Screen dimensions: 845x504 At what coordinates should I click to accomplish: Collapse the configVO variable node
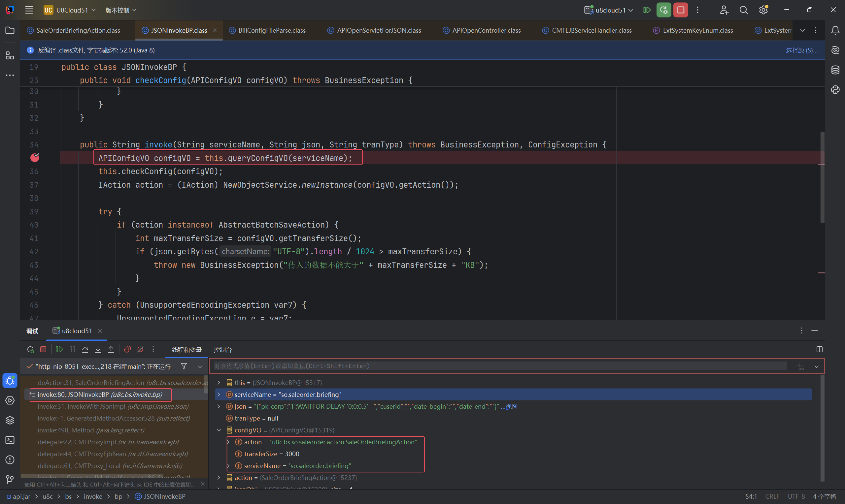point(219,430)
